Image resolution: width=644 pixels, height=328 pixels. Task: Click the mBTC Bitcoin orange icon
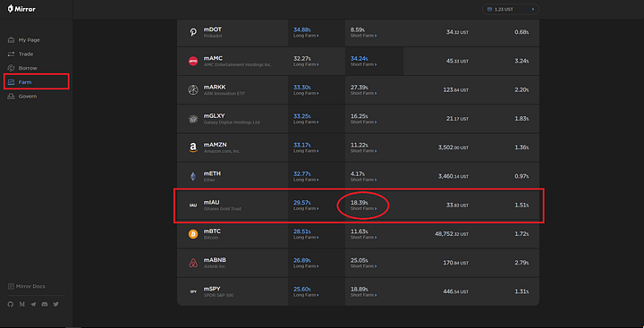pos(192,234)
